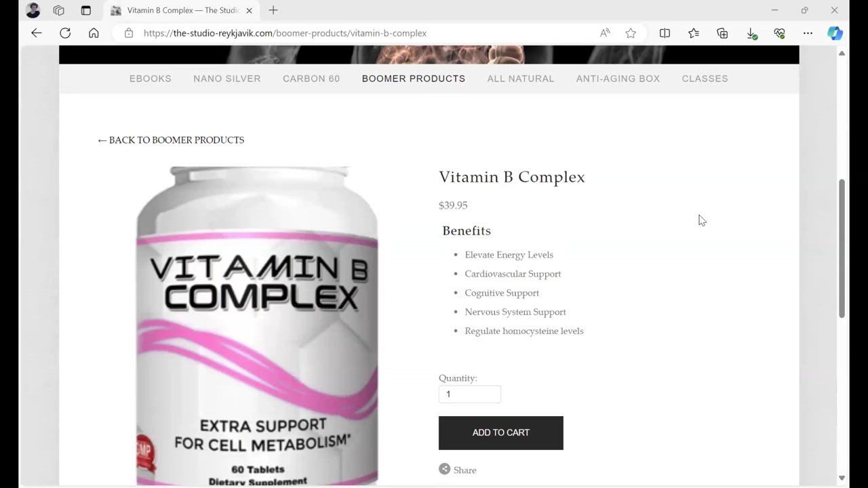Screen dimensions: 868x488
Task: Follow the Back to Boomer Products link
Action: (171, 140)
